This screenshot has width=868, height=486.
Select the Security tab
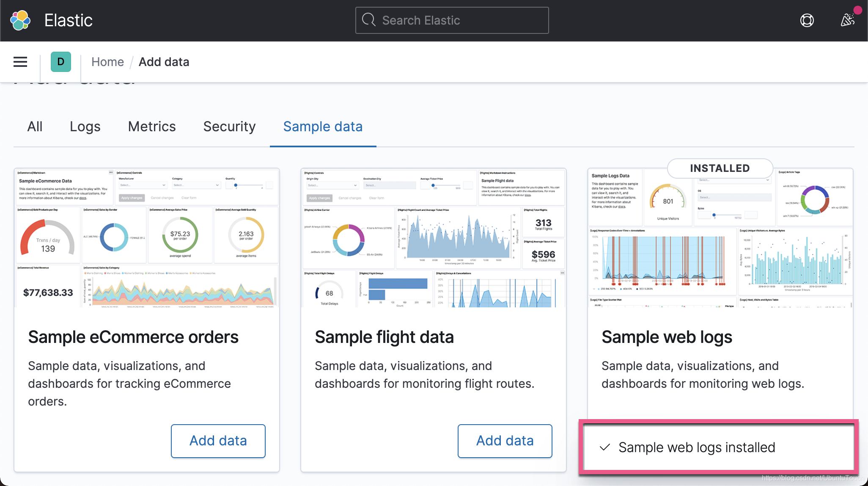pos(229,127)
